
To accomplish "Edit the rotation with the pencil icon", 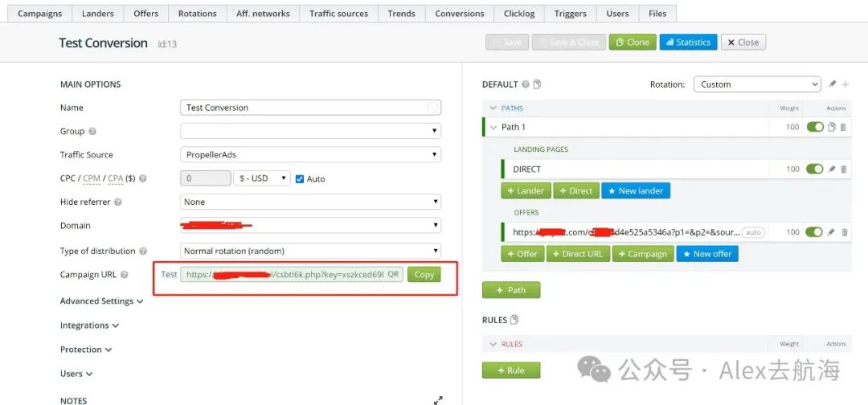I will click(832, 84).
